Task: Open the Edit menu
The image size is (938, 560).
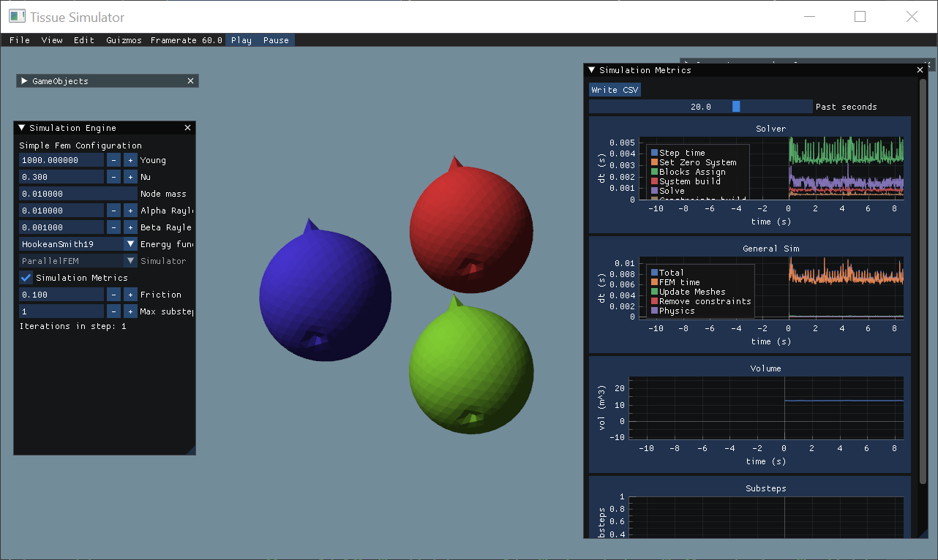Action: (x=83, y=40)
